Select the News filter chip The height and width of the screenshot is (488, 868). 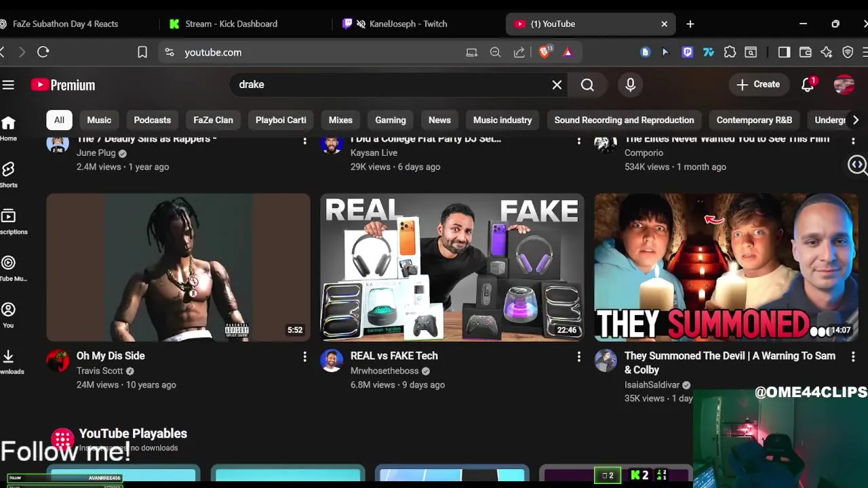439,120
